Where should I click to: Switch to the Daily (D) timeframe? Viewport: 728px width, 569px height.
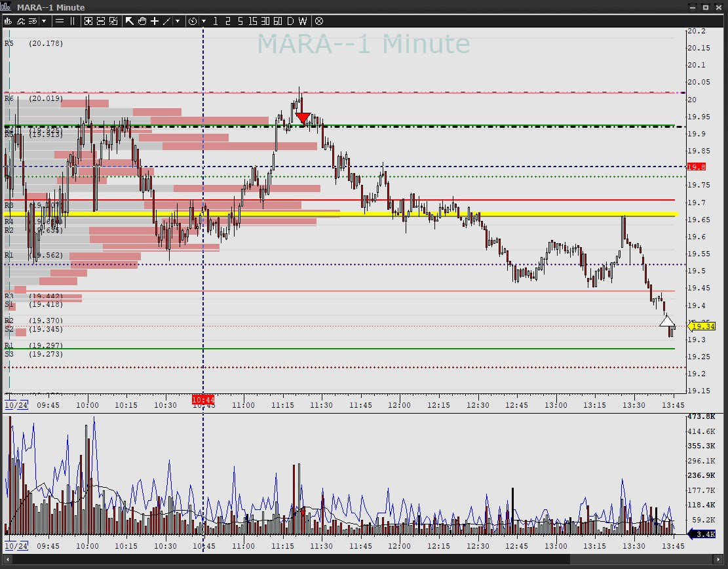pyautogui.click(x=290, y=21)
